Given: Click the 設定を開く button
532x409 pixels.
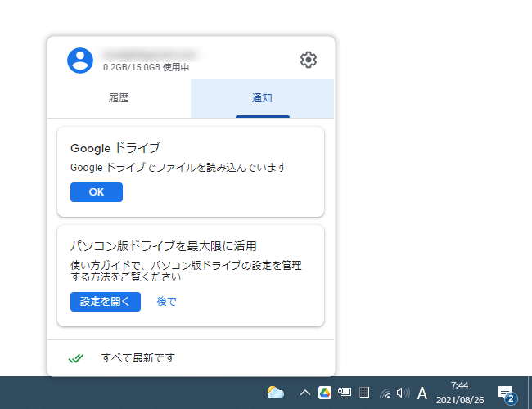Looking at the screenshot, I should pos(106,302).
